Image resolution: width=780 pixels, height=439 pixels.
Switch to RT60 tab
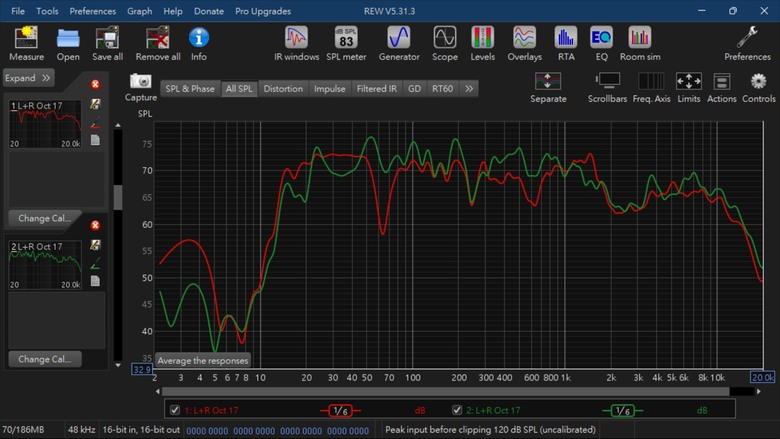pos(442,88)
